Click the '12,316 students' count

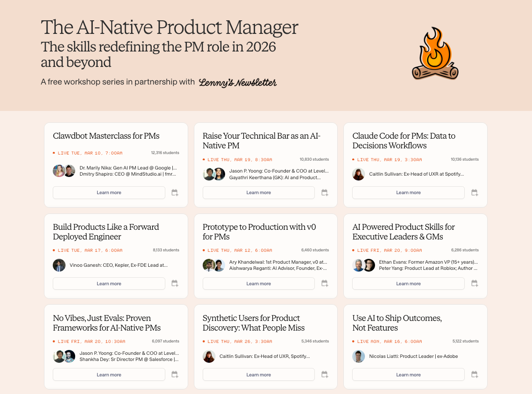165,153
